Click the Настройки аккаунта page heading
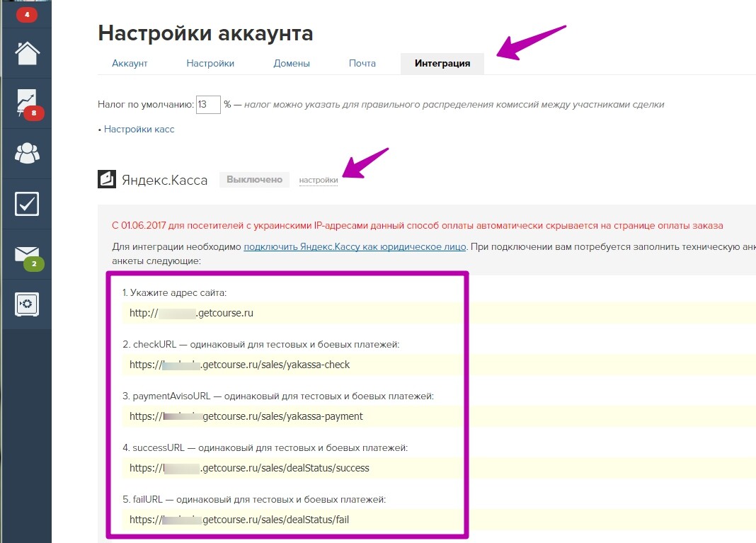Image resolution: width=756 pixels, height=543 pixels. click(205, 33)
